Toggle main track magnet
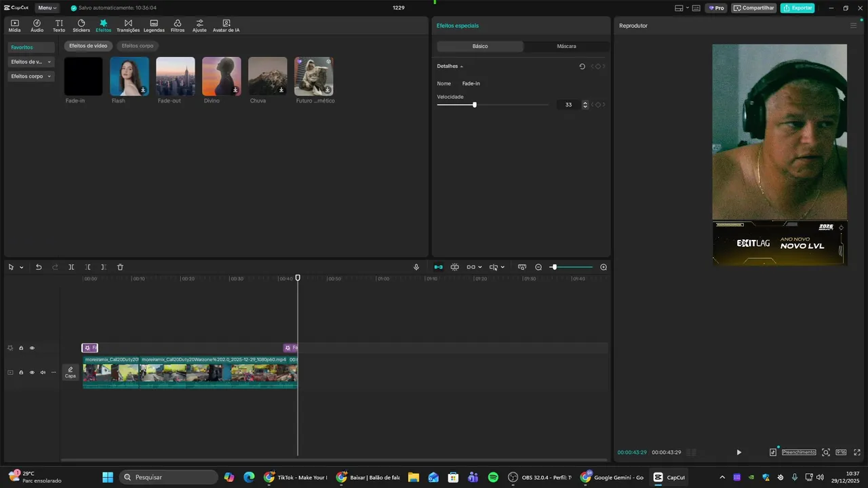Image resolution: width=868 pixels, height=488 pixels. point(438,267)
